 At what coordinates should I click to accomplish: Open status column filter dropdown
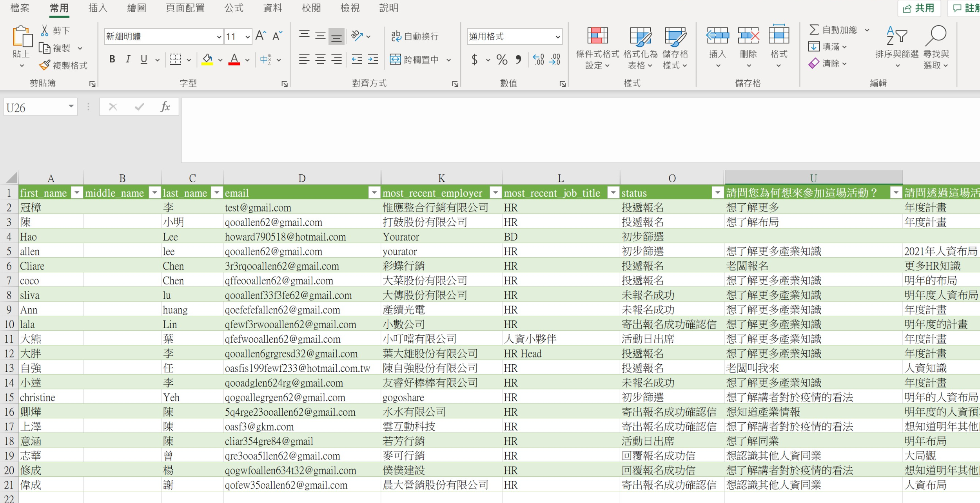pos(717,192)
